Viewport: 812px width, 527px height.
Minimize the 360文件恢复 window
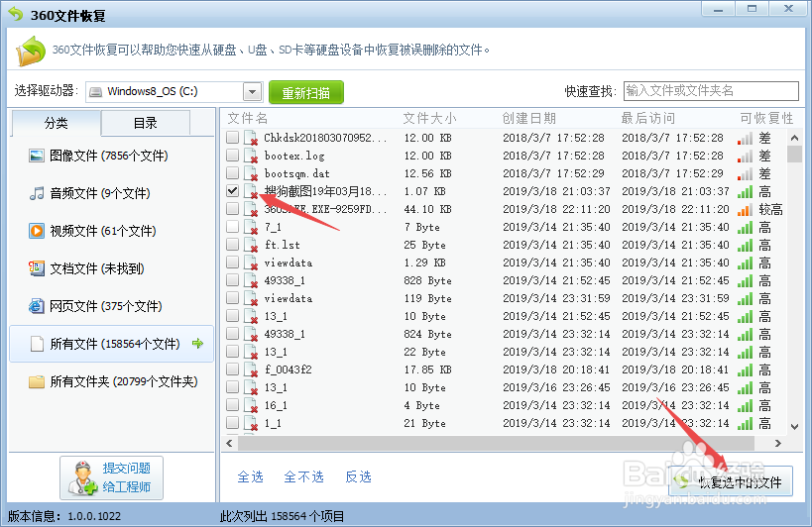[718, 9]
